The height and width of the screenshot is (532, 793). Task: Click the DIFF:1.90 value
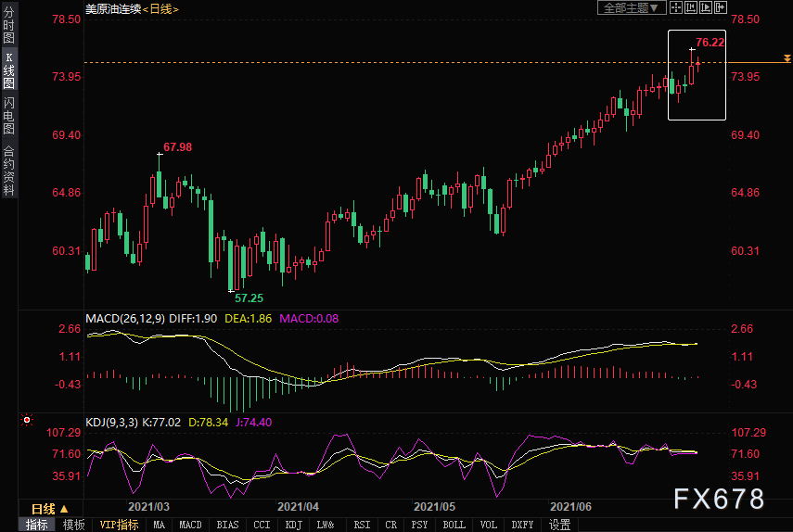point(193,319)
